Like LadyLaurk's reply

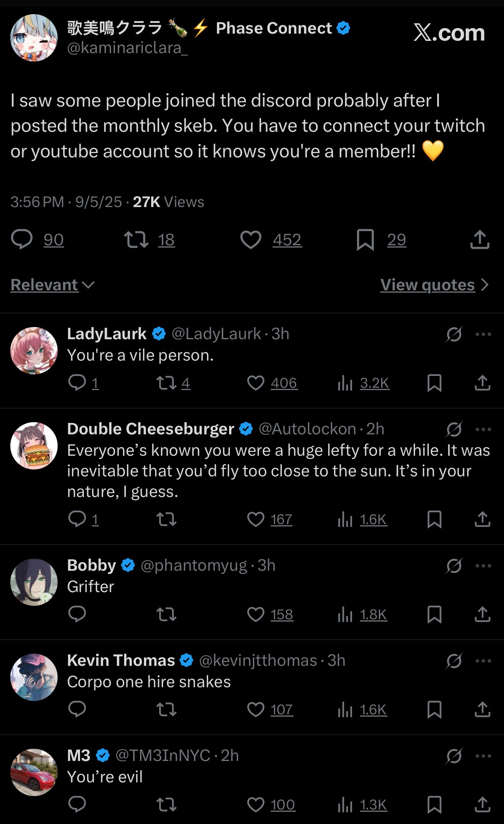click(256, 383)
